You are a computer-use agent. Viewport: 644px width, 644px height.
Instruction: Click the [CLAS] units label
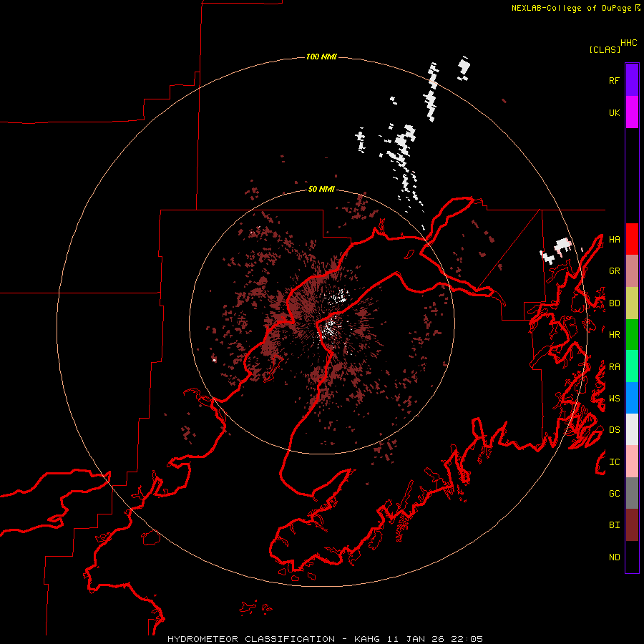(x=605, y=49)
